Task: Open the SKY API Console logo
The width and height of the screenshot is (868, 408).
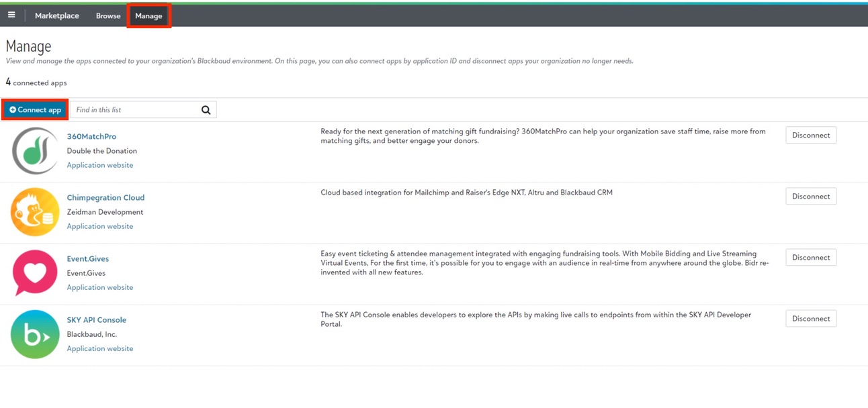Action: 35,334
